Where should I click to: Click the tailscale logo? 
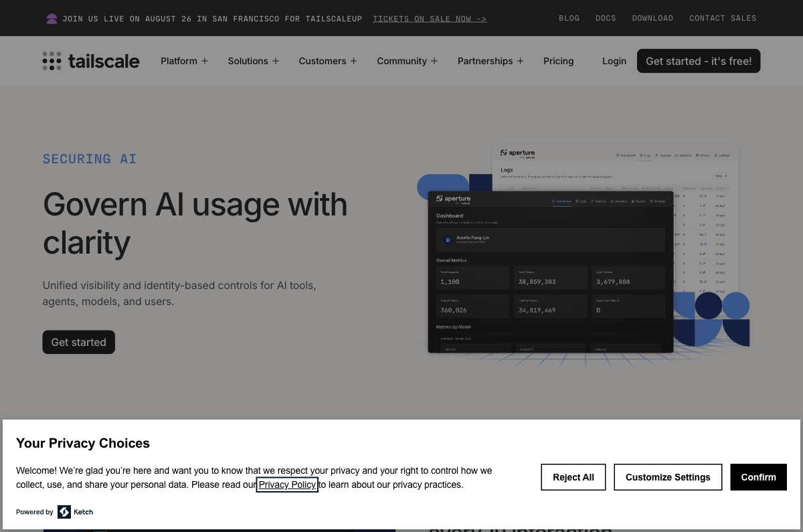pyautogui.click(x=91, y=61)
